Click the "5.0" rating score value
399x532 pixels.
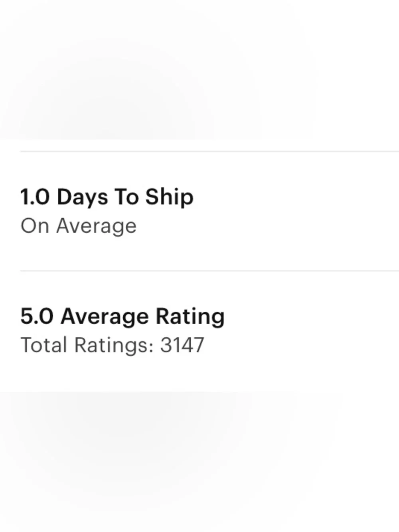(x=37, y=316)
